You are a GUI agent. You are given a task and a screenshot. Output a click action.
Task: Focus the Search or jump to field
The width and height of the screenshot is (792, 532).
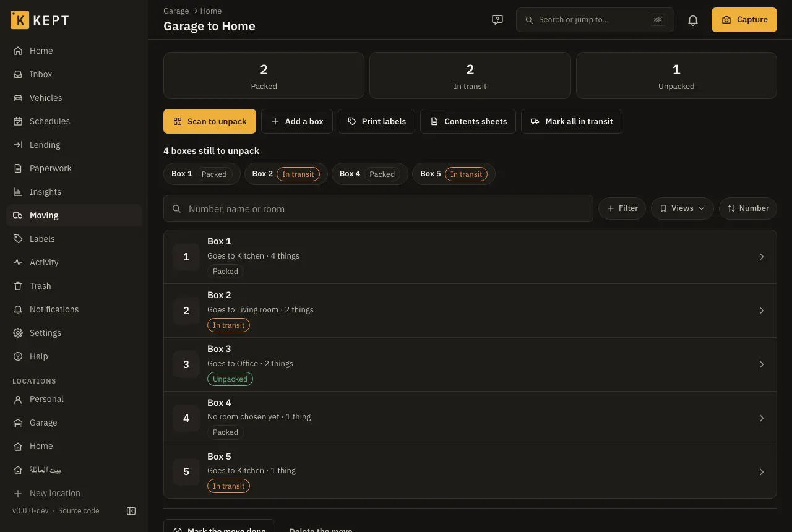tap(595, 20)
